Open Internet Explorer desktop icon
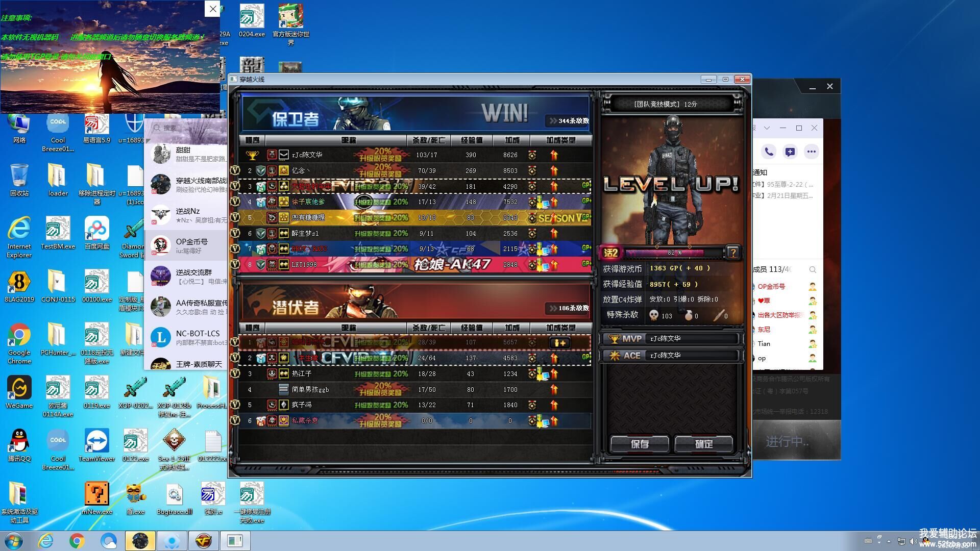980x551 pixels. 19,237
